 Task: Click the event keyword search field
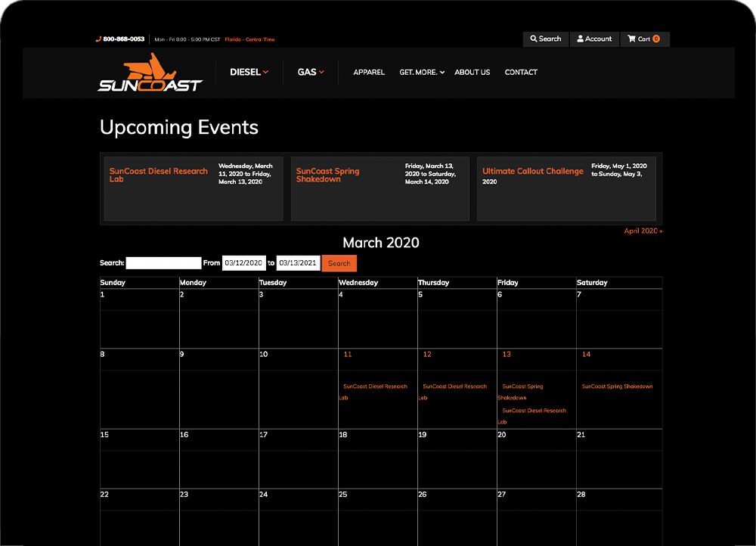163,263
